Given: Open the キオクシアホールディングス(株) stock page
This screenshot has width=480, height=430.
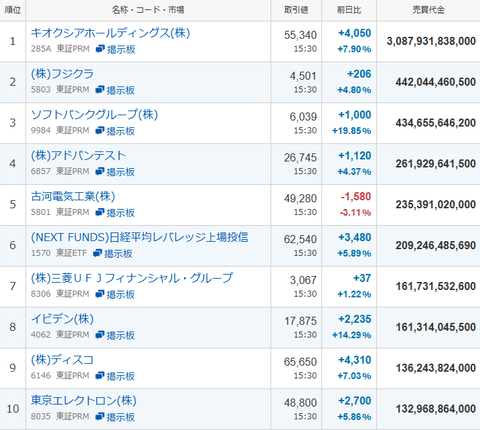Looking at the screenshot, I should coord(110,33).
